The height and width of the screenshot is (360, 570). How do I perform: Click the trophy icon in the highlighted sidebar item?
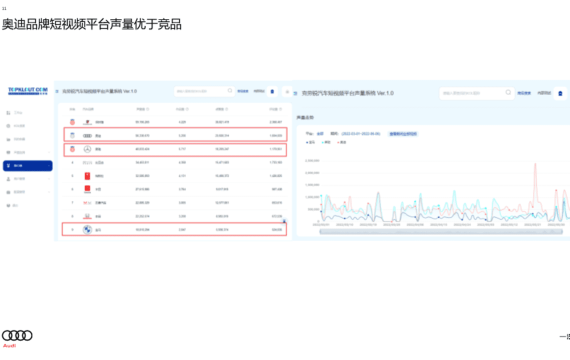click(x=8, y=166)
